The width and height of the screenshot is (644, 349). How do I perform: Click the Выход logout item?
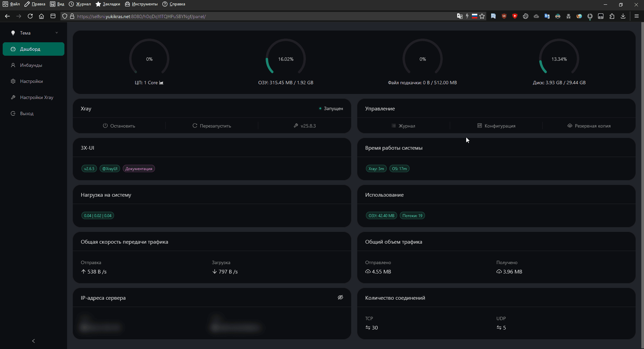[x=26, y=114]
